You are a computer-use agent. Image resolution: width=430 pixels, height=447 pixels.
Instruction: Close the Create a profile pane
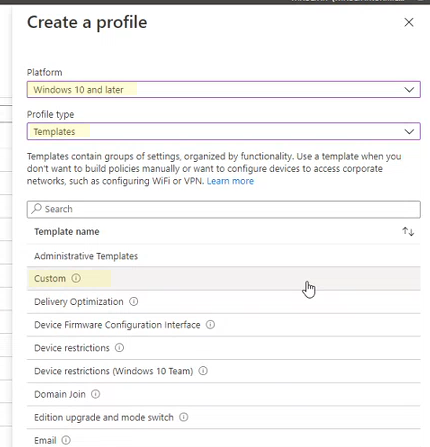click(x=409, y=22)
